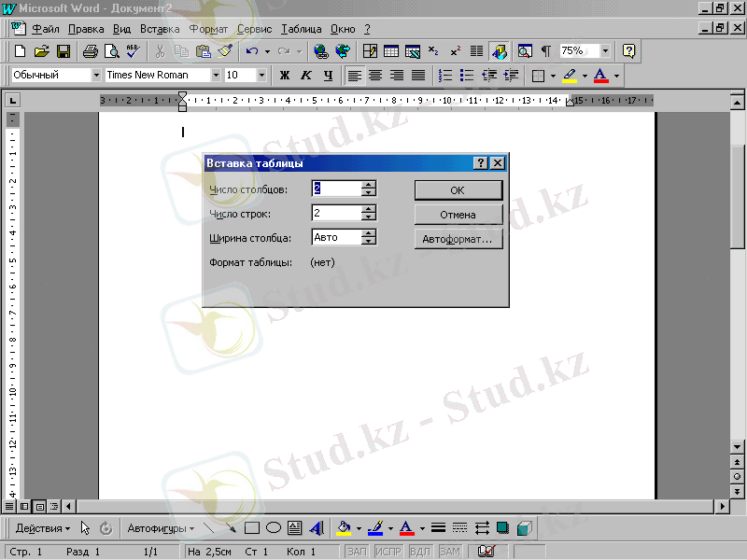Screen dimensions: 747x560
Task: Toggle italic formatting (К)
Action: 306,75
